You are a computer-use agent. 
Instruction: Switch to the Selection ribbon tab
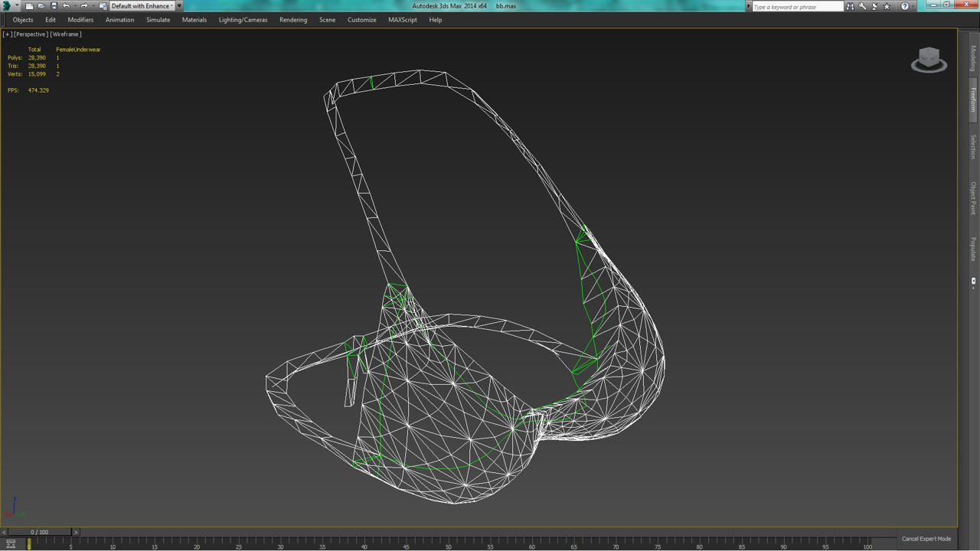click(973, 147)
